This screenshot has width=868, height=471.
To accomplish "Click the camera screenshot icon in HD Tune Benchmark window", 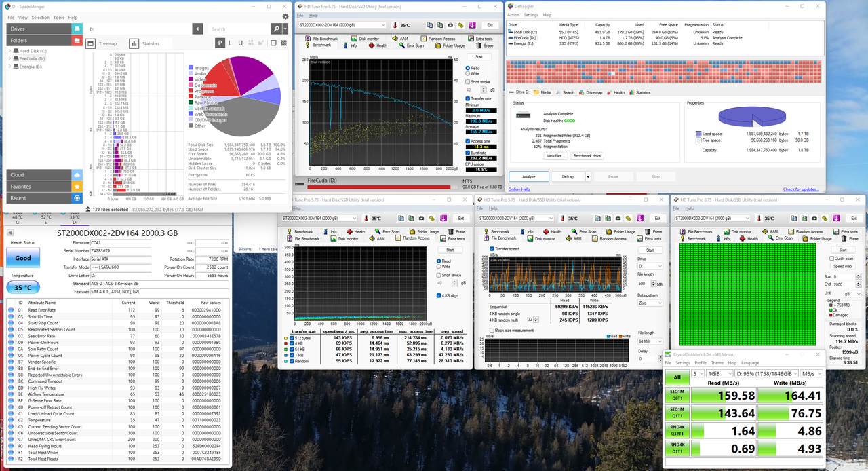I will tap(450, 25).
